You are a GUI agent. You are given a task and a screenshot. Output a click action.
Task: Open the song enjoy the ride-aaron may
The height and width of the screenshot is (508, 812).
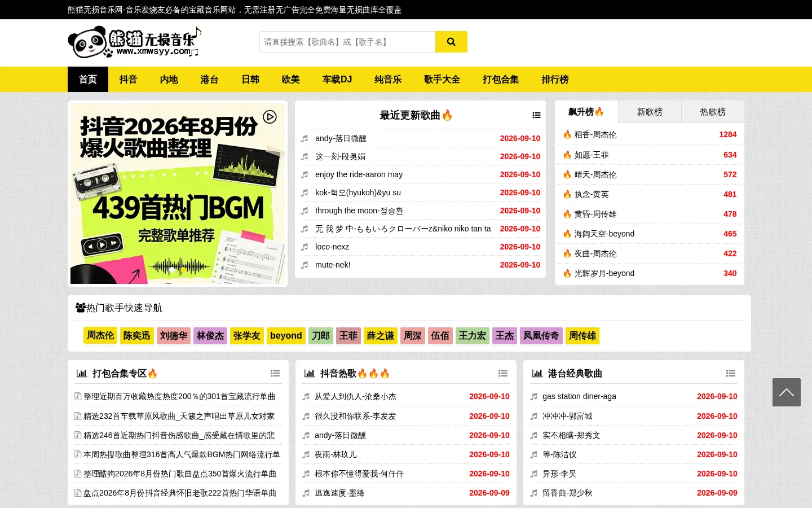tap(359, 174)
